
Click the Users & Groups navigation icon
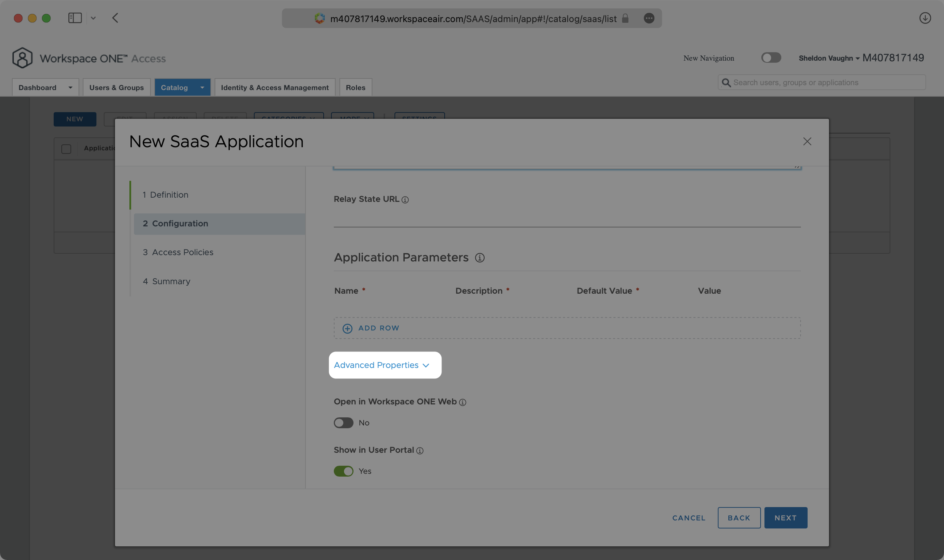[117, 87]
